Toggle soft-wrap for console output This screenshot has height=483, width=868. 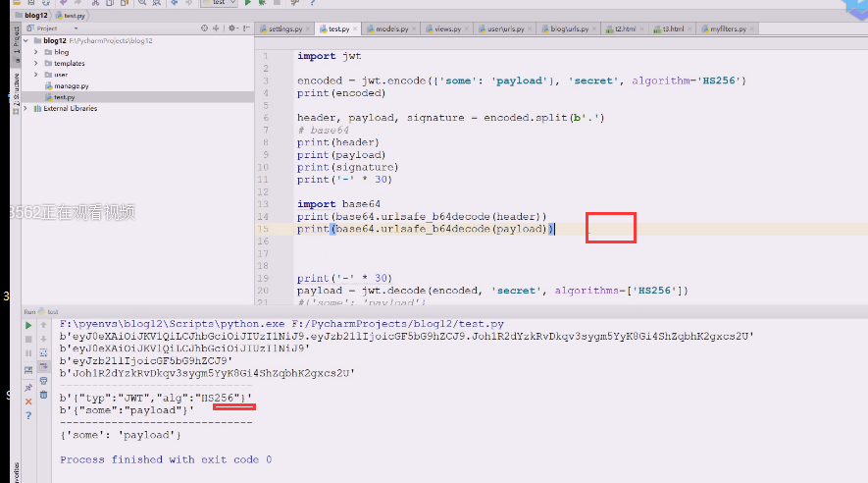[x=44, y=352]
